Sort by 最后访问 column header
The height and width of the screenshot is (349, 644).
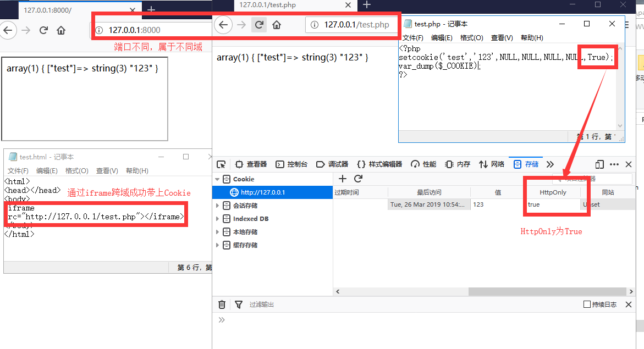click(x=429, y=192)
